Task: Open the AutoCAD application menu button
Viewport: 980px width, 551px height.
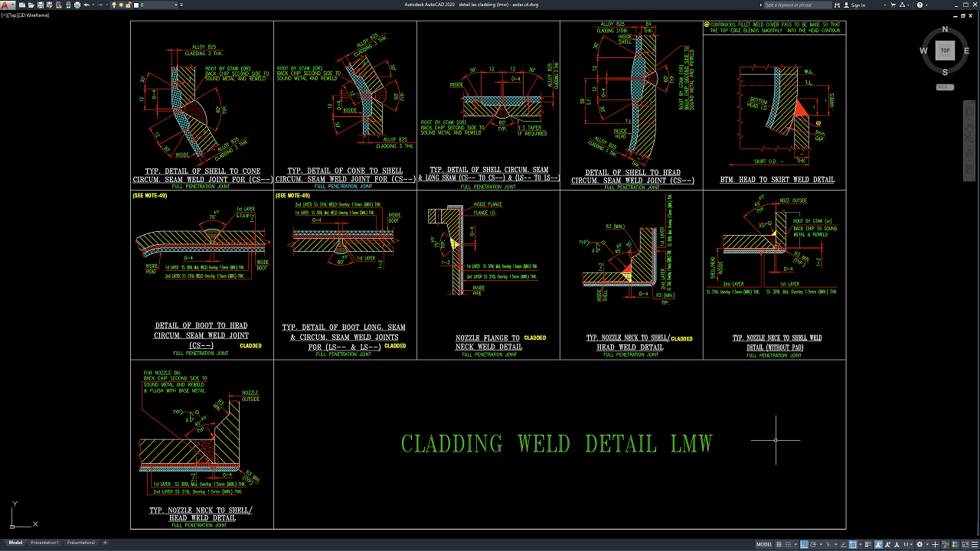Action: pos(6,5)
